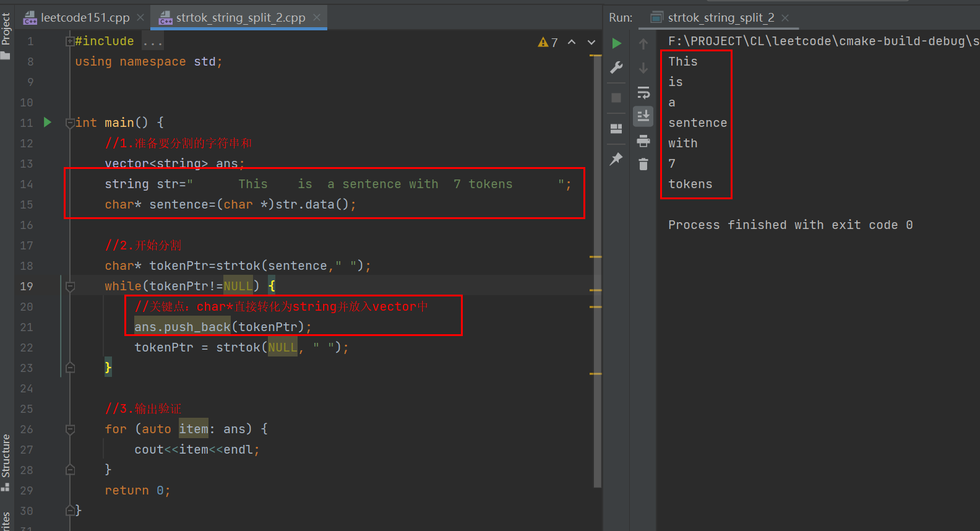This screenshot has height=531, width=980.
Task: Click the word 'tokenPtr' on line 18
Action: coord(179,265)
